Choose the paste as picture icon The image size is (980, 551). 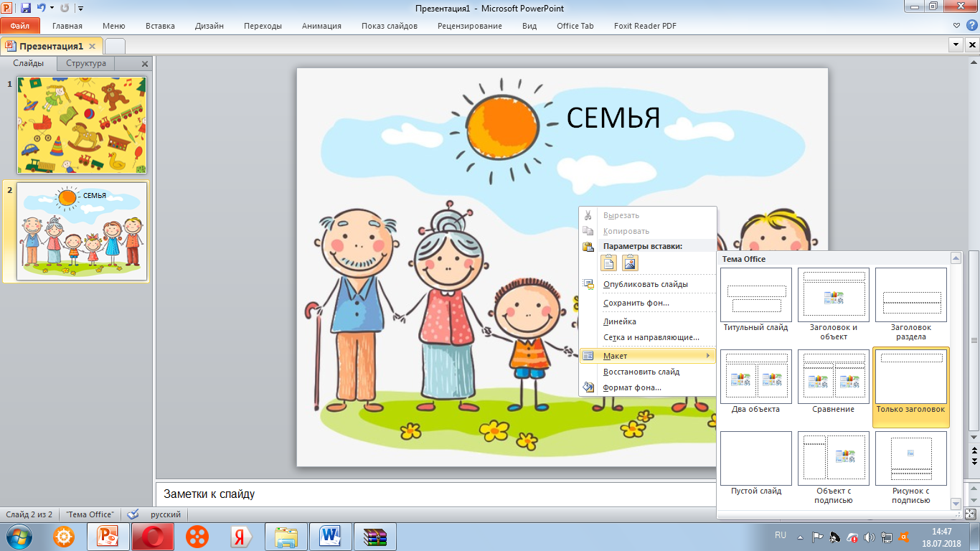pos(630,263)
